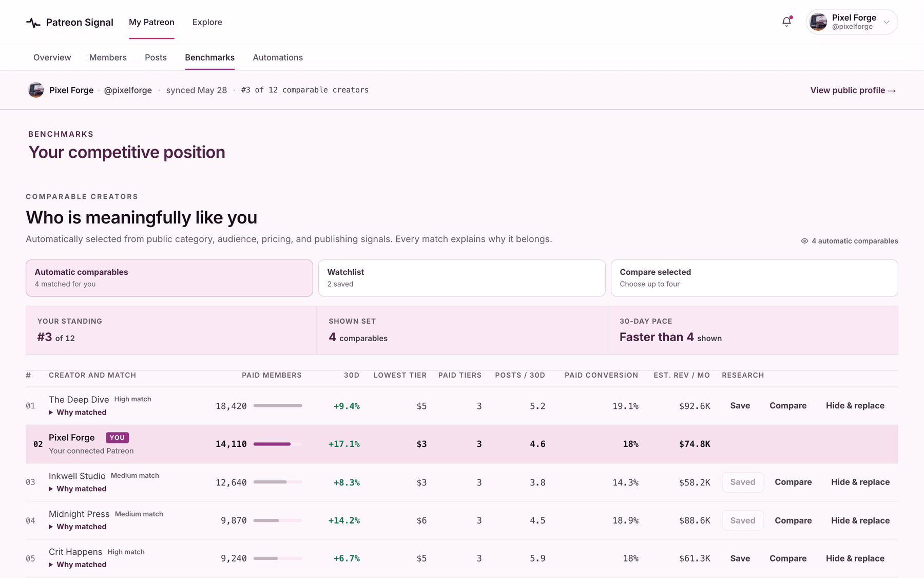The image size is (924, 578).
Task: Select the Benchmarks sub-tab
Action: [x=209, y=58]
